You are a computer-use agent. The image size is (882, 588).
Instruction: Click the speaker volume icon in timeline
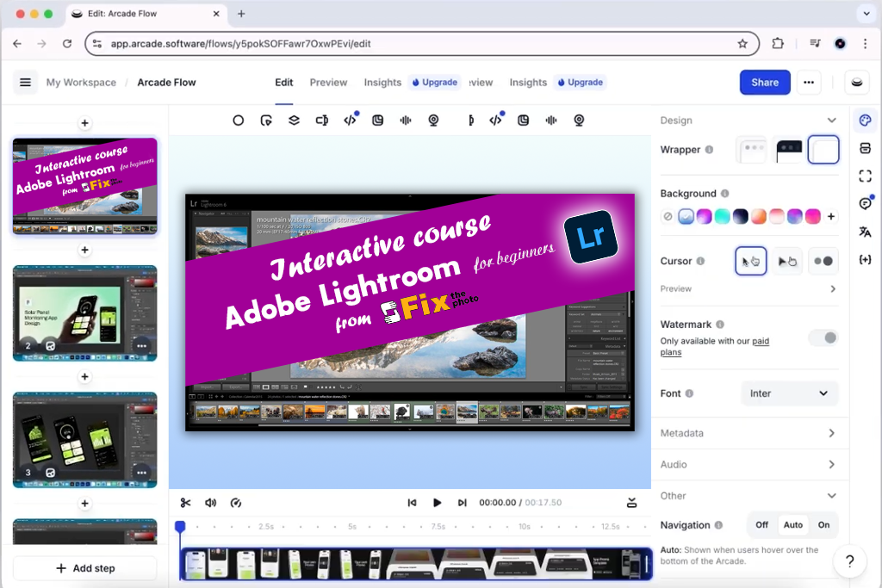point(210,503)
